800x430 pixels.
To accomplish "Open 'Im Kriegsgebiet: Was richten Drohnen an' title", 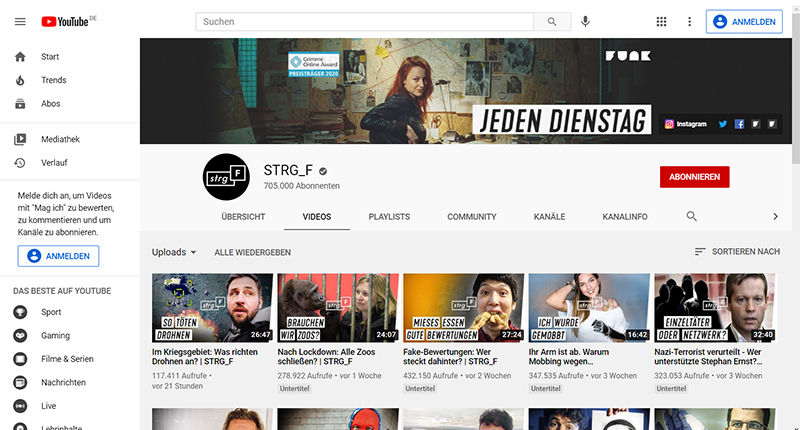I will coord(205,357).
